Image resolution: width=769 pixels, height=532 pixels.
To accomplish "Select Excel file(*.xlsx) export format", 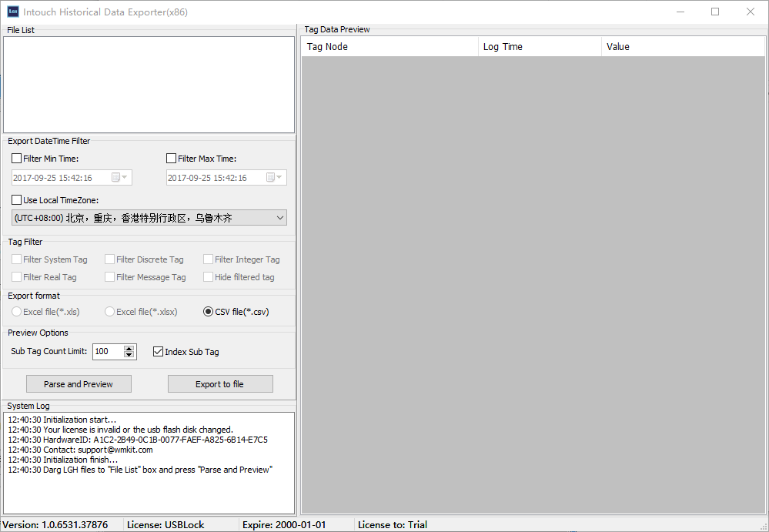I will pyautogui.click(x=110, y=311).
